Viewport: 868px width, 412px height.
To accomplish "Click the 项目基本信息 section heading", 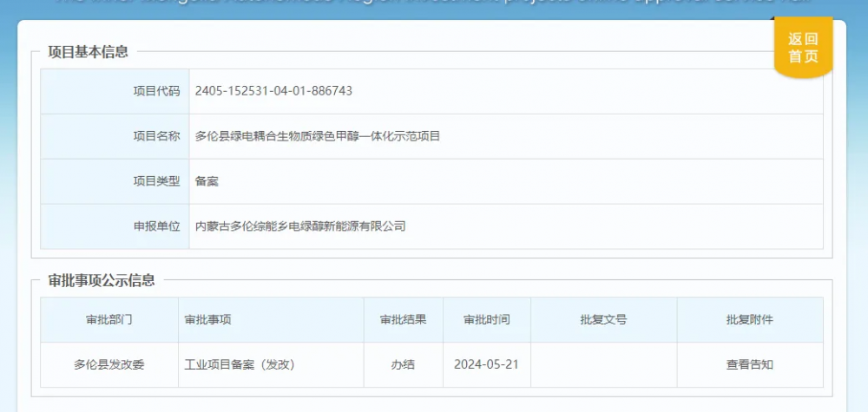I will click(x=88, y=51).
